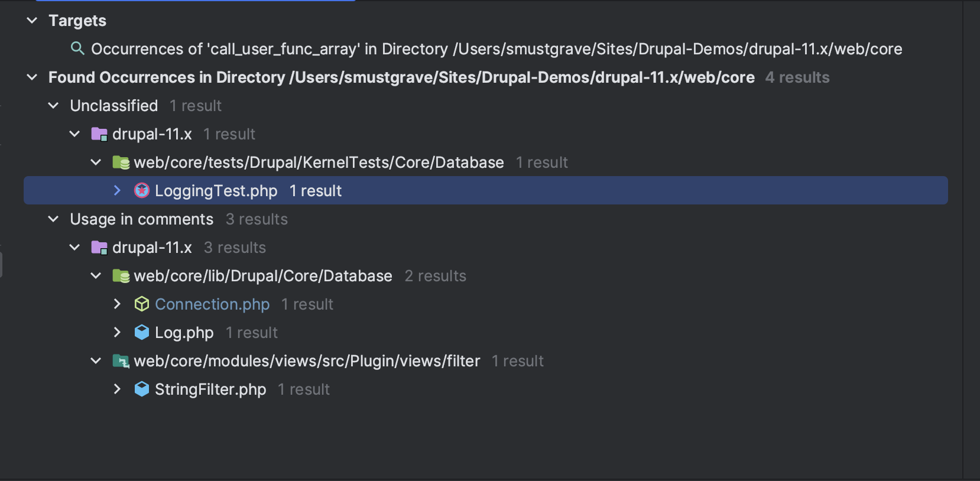Click the lib/Drupal/Core/Database folder icon
The width and height of the screenshot is (980, 481).
point(121,276)
